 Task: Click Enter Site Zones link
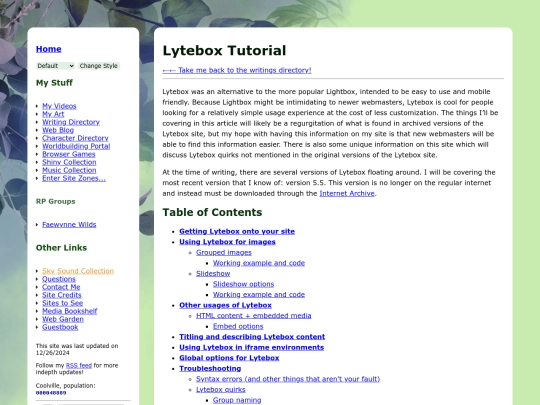click(74, 178)
